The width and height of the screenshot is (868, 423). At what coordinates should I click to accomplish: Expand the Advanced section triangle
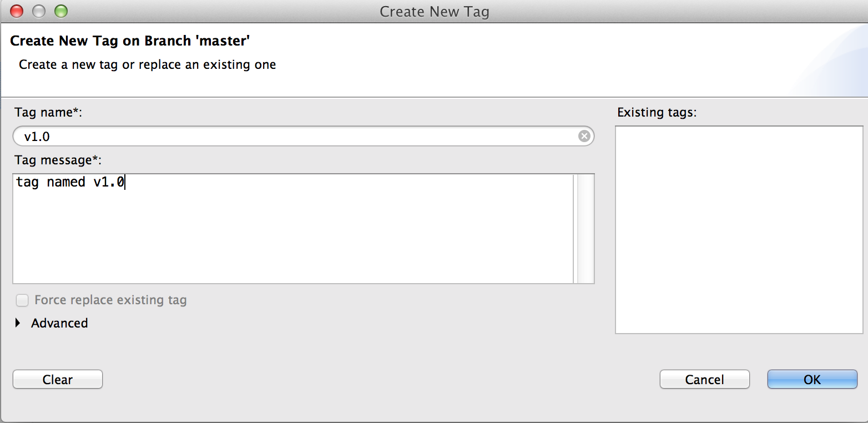(x=18, y=323)
